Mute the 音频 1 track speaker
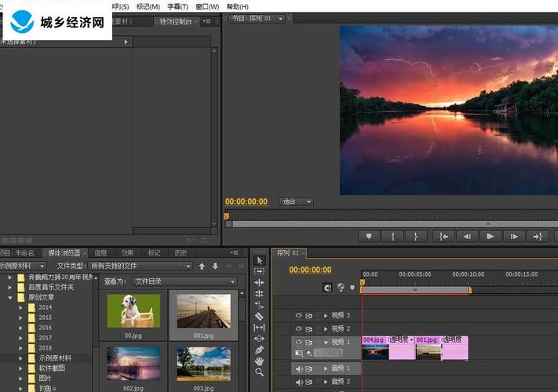Viewport: 558px width, 392px height. (299, 369)
